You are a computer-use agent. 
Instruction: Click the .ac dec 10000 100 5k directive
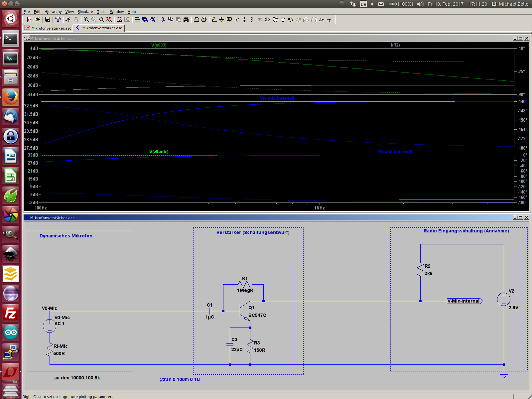76,378
